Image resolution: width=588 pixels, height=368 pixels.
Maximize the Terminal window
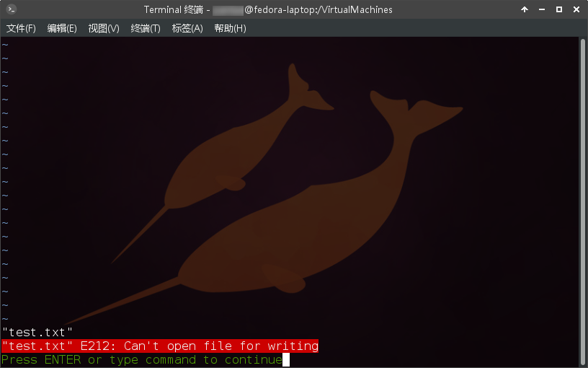559,9
